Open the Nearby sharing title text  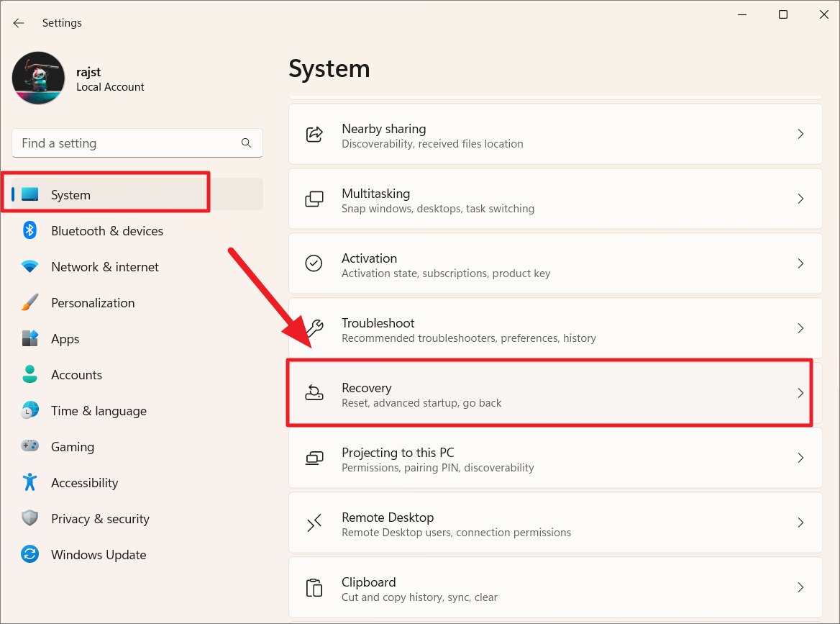384,130
